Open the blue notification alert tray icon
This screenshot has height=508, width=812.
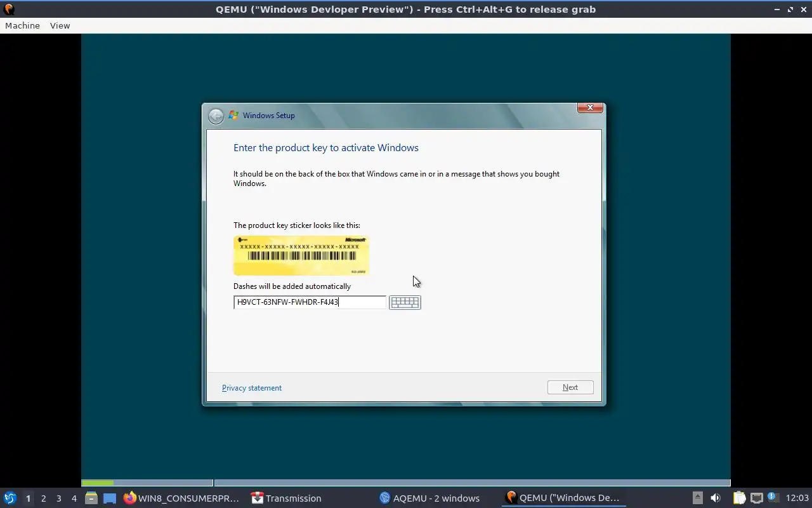tap(772, 497)
